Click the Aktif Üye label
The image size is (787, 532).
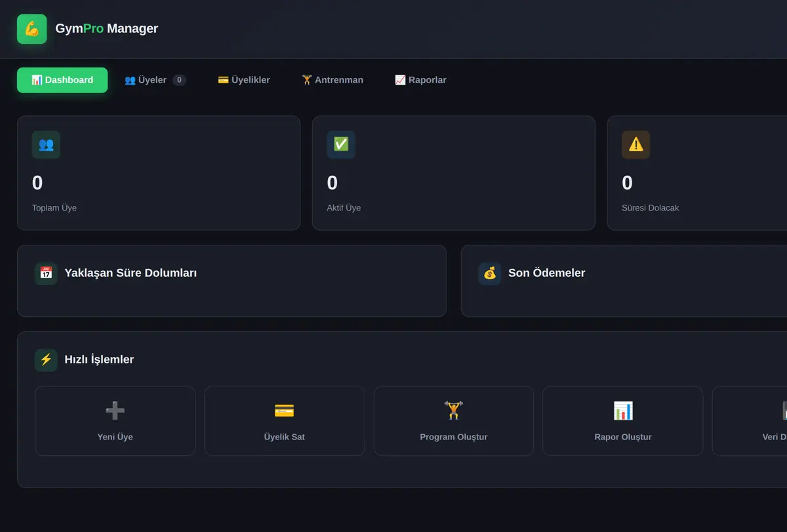[x=344, y=208]
